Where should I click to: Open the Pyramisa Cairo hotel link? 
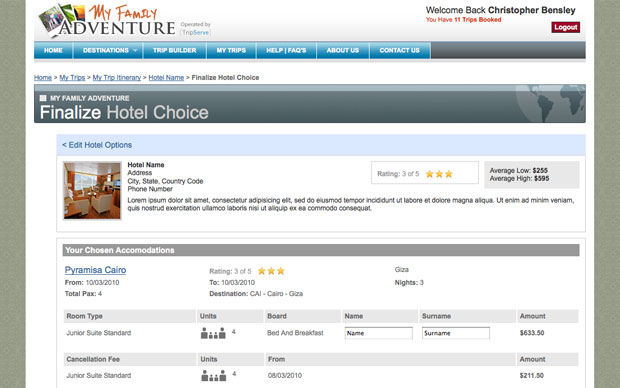click(x=95, y=270)
